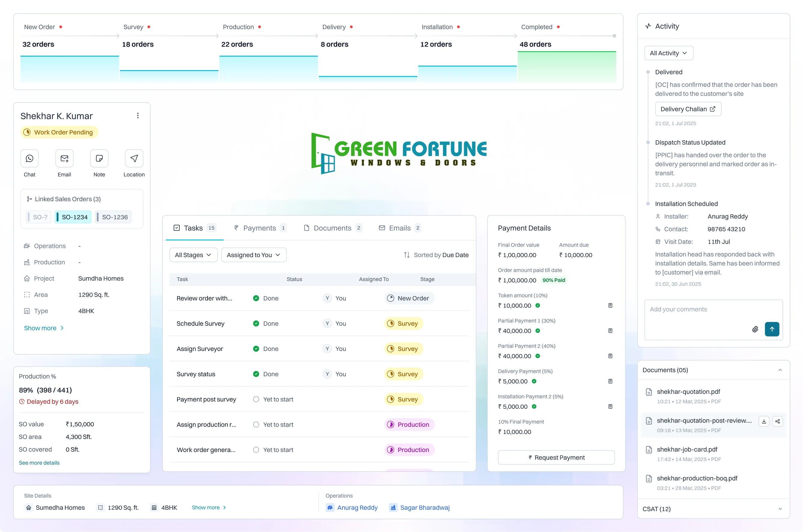Open receipt icon for Partial Payment 1 (30%)
The width and height of the screenshot is (803, 532).
610,331
